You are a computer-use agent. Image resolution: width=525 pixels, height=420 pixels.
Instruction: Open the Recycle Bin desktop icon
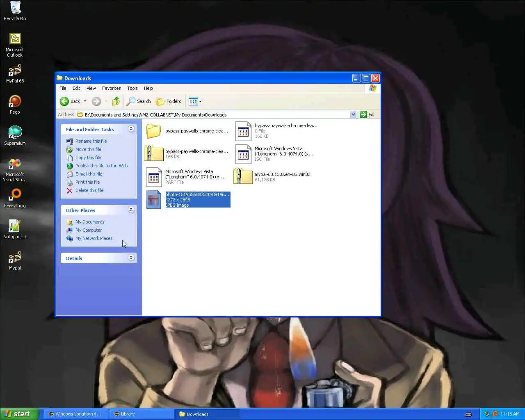[15, 11]
